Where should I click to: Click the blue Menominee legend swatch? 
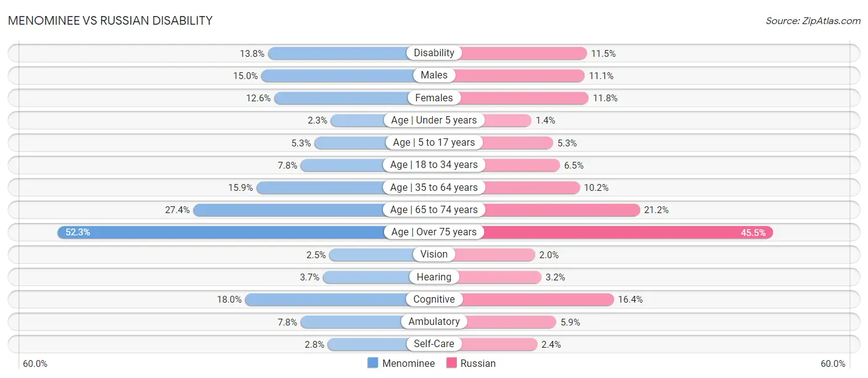(x=373, y=363)
